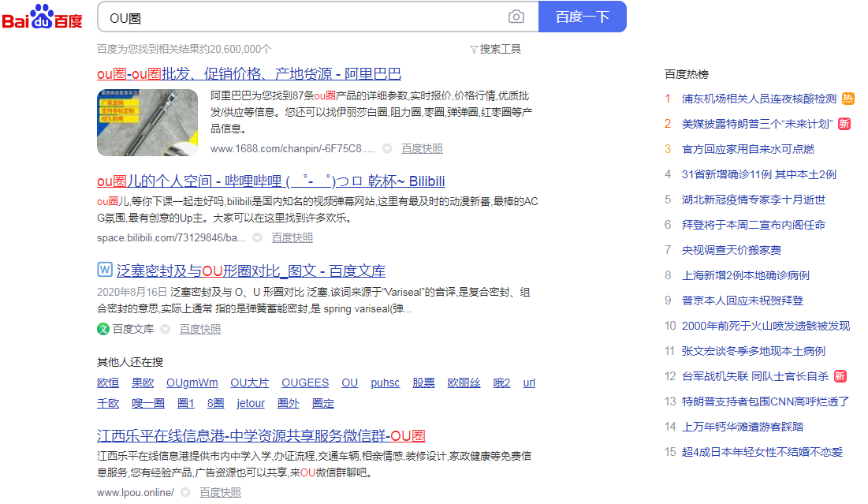Open hot topic 超4成日本年轻女性不结婚不恋爱

(x=762, y=452)
